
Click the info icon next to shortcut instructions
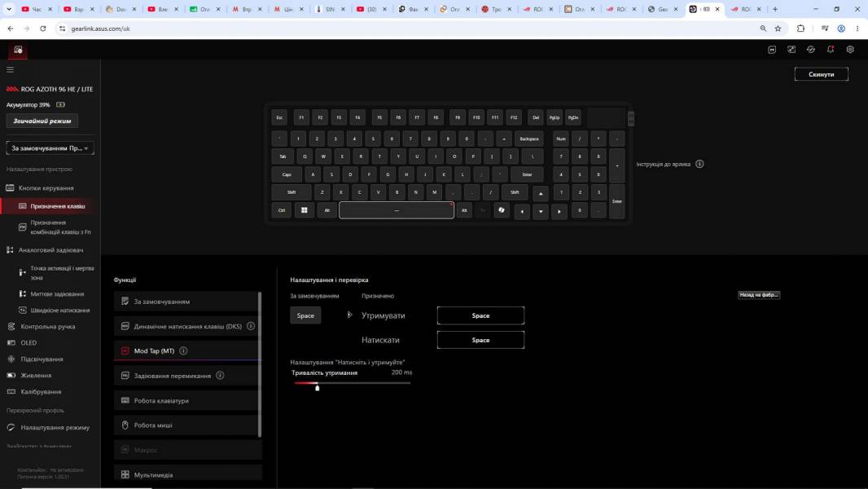(699, 164)
